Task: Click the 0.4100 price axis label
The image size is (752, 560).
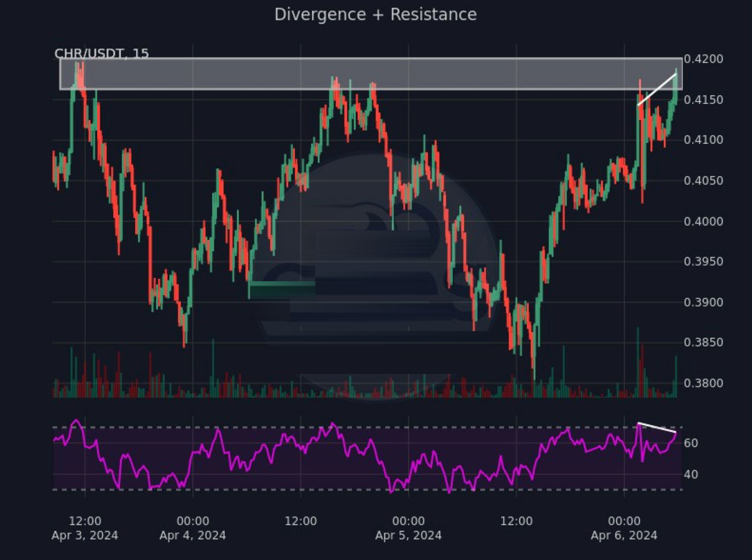Action: [x=703, y=140]
